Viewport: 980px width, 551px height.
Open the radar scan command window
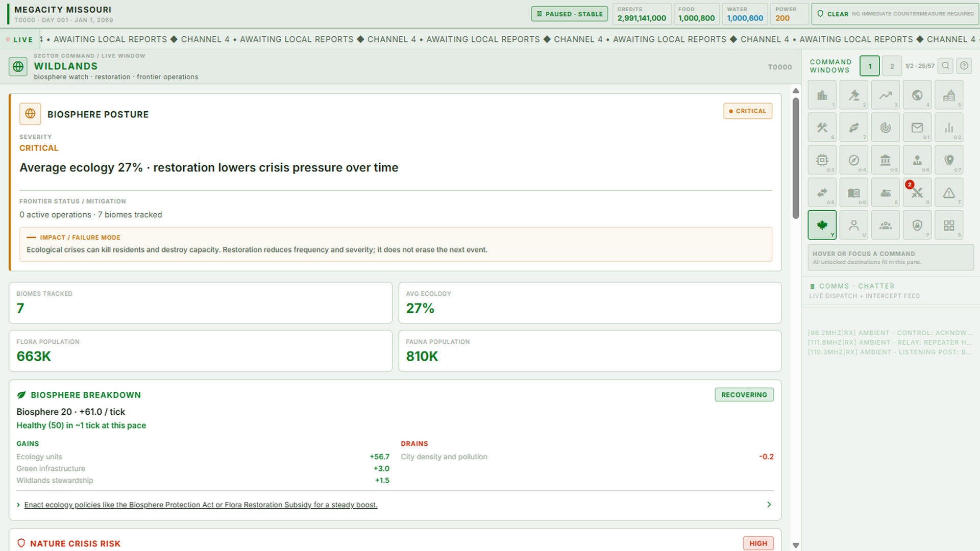(x=885, y=128)
